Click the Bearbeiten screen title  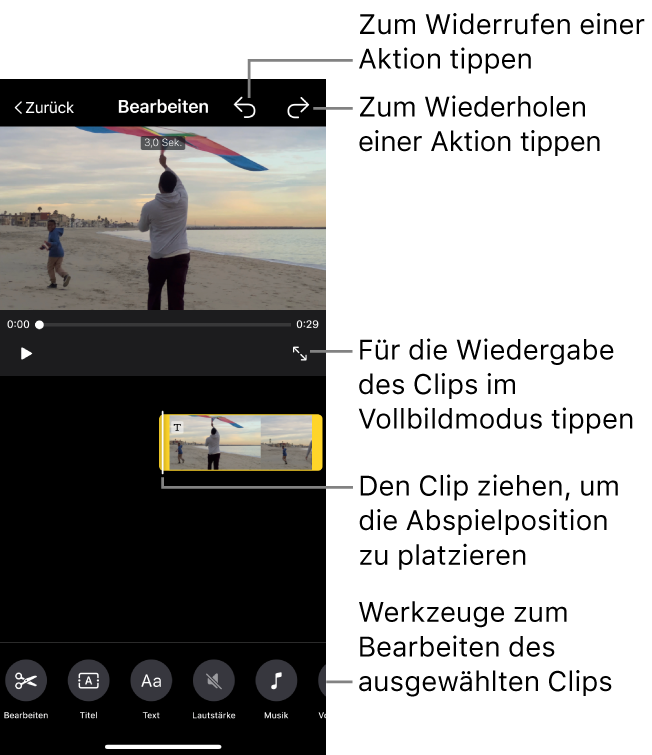(163, 107)
